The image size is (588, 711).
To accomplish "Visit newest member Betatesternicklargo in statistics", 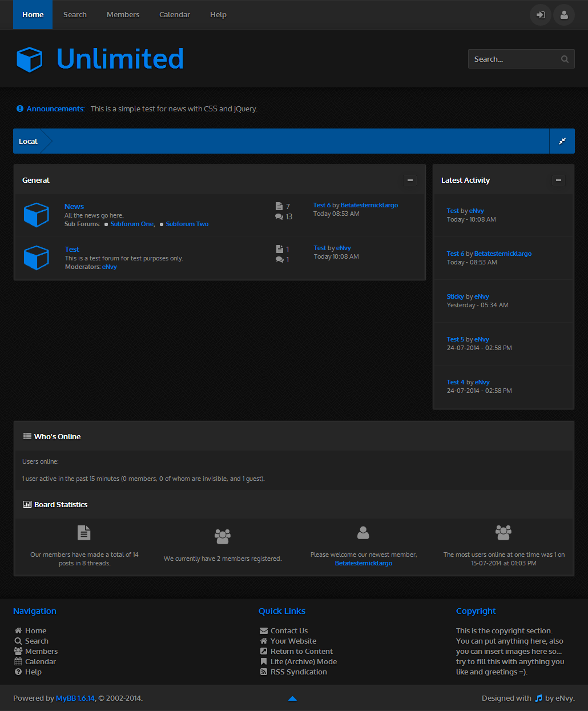I will coord(364,563).
